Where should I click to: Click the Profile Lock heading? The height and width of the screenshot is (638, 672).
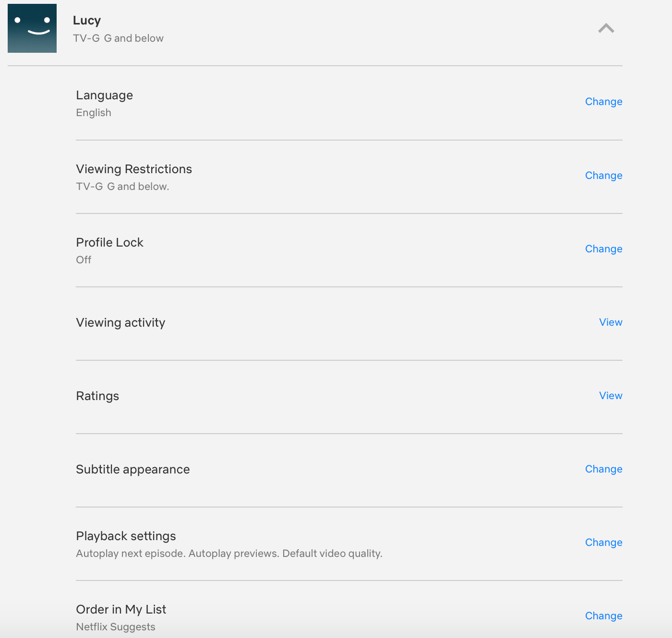point(110,243)
